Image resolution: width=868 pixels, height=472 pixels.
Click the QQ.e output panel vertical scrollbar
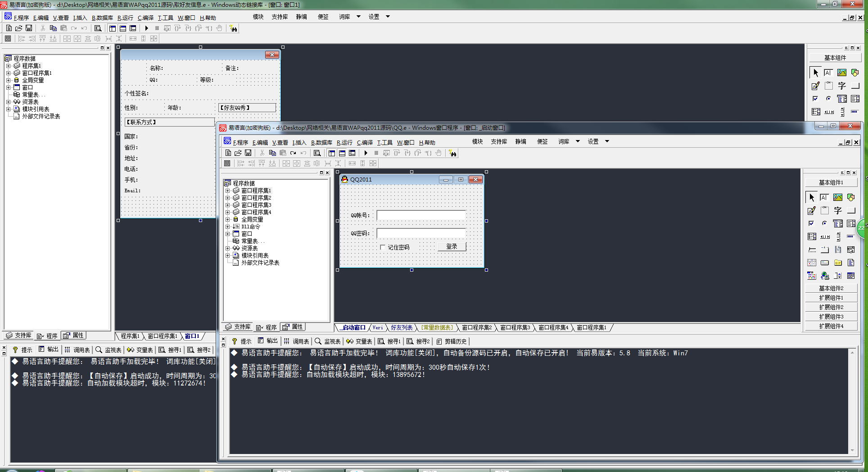[x=852, y=401]
